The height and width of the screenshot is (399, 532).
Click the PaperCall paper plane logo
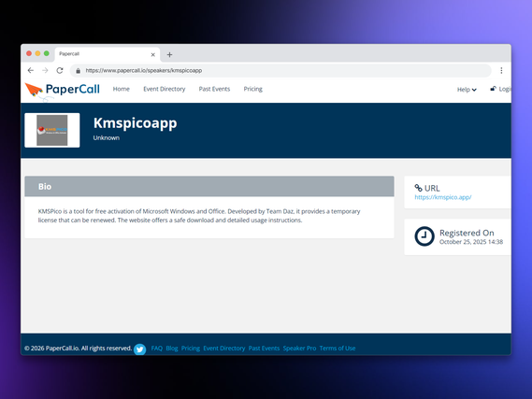coord(34,90)
